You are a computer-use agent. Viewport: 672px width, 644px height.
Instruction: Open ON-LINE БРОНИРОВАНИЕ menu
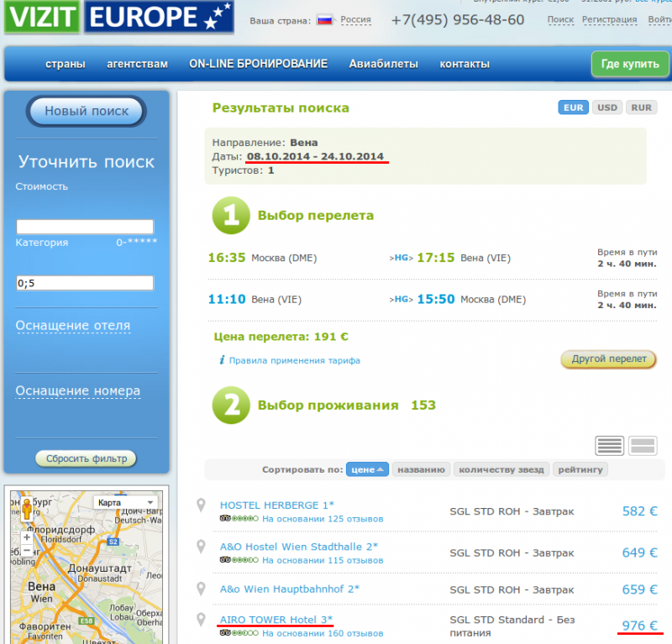(x=259, y=64)
